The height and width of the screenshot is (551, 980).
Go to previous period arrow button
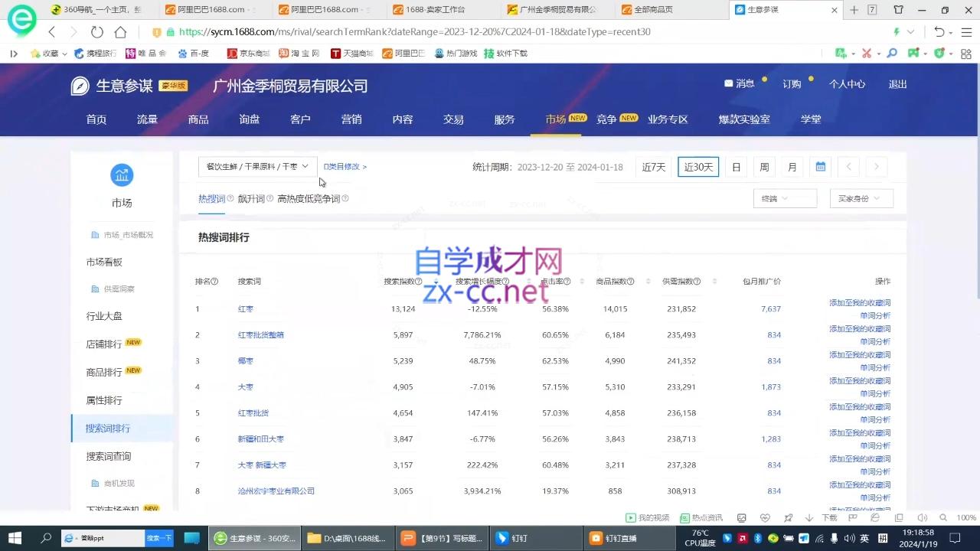pos(848,167)
